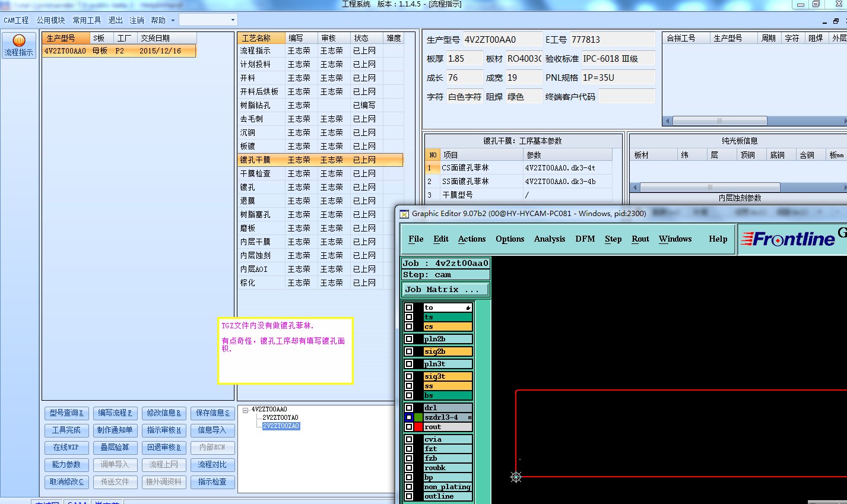
Task: Open the File menu in Graphic Editor
Action: click(x=416, y=239)
